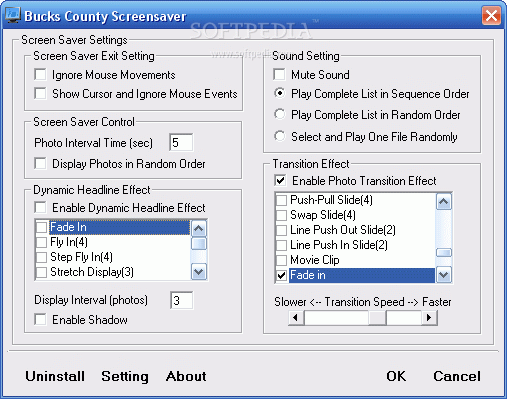Viewport: 507px width, 399px height.
Task: Toggle Show Cursor and Ignore Mouse Events
Action: 40,93
